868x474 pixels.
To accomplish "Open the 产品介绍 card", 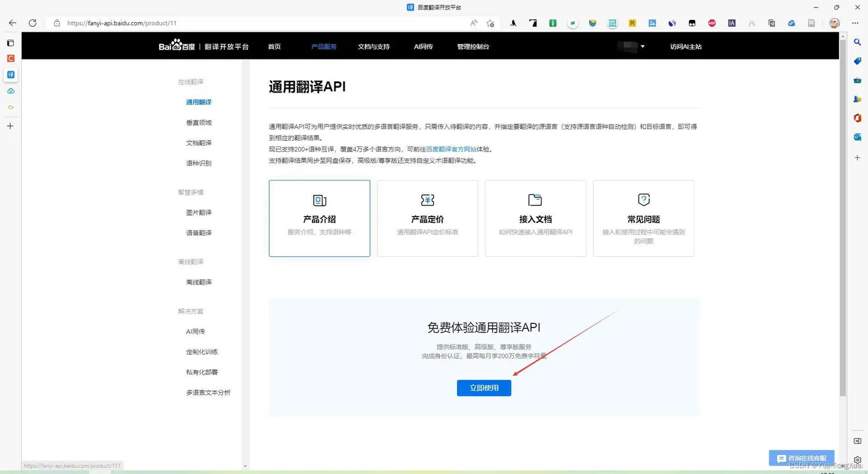I will [x=319, y=218].
